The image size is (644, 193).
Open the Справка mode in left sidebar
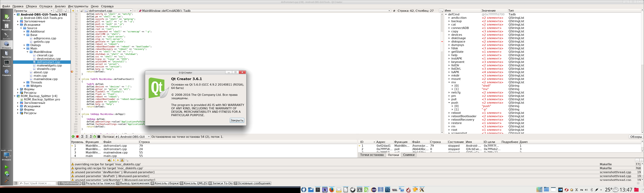(x=6, y=73)
